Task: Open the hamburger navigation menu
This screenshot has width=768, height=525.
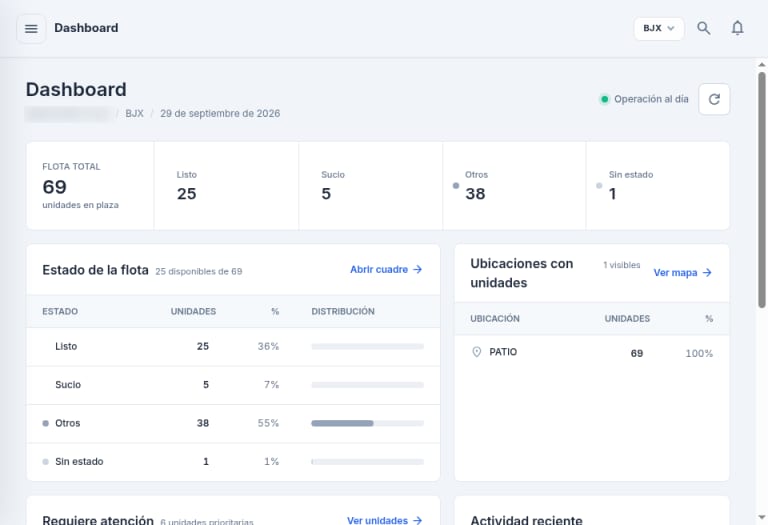Action: point(31,29)
